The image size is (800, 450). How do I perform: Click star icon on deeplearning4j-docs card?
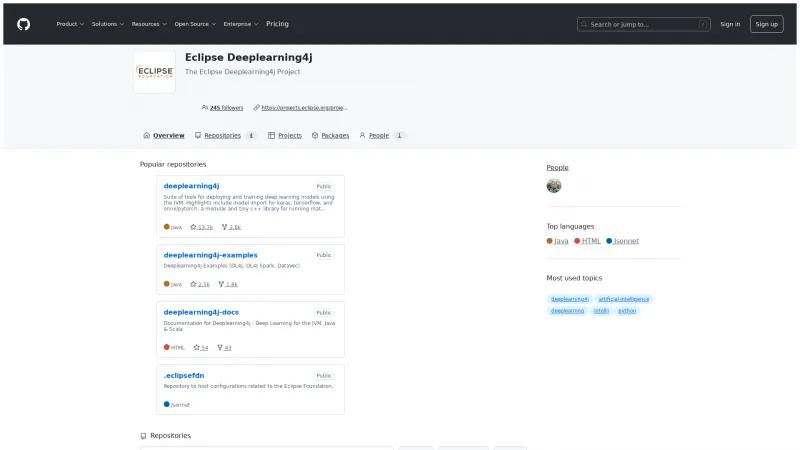197,347
